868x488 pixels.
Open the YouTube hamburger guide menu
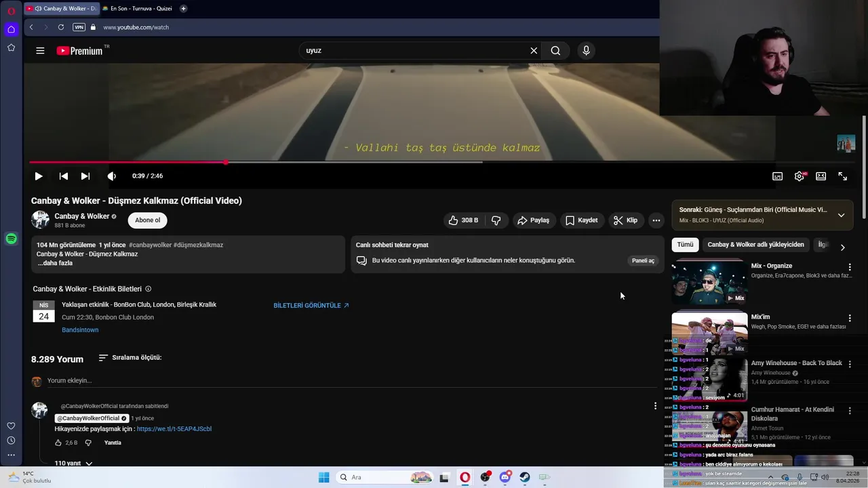pos(40,50)
